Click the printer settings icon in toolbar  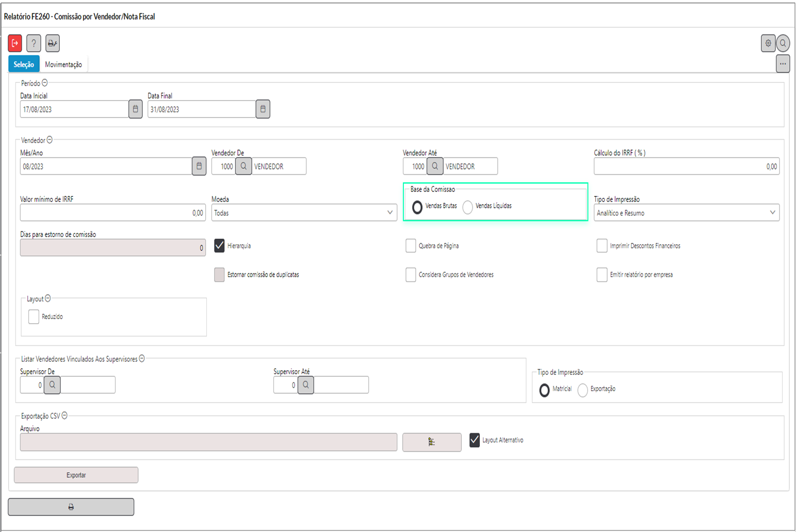tap(52, 43)
